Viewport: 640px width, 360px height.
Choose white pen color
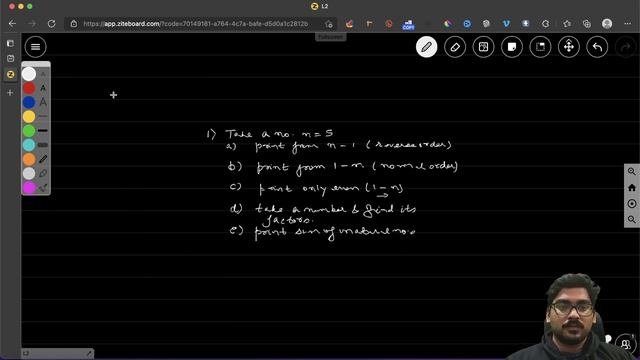point(29,74)
